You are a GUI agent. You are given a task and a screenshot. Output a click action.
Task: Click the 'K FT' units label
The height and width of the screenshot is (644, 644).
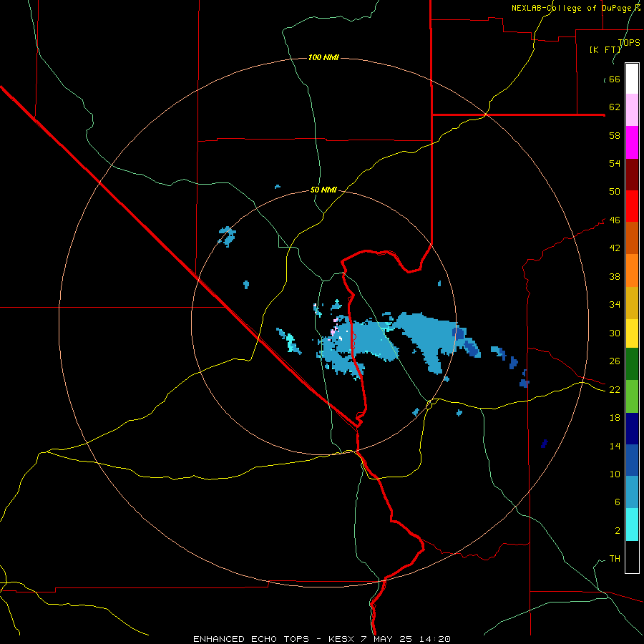(x=605, y=49)
